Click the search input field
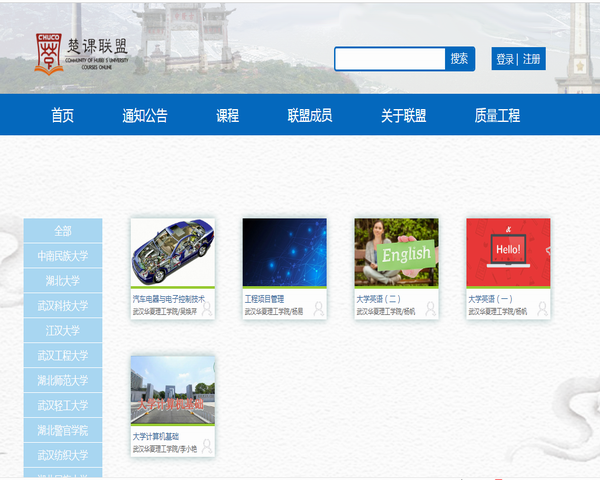600x480 pixels. [x=389, y=59]
